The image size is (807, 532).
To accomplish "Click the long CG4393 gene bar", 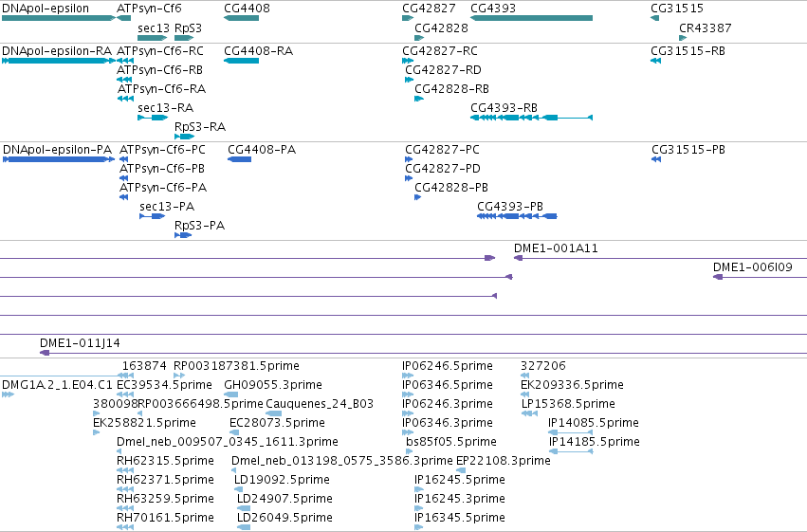I will coord(532,18).
